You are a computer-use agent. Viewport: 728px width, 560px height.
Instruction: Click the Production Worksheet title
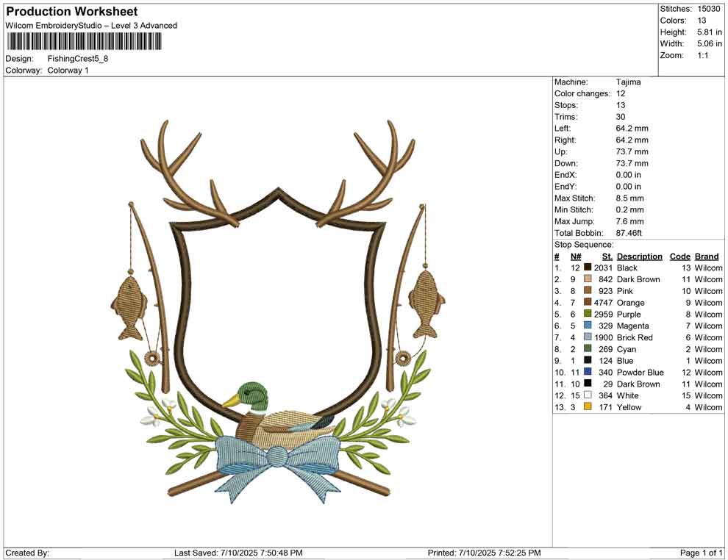coord(72,12)
